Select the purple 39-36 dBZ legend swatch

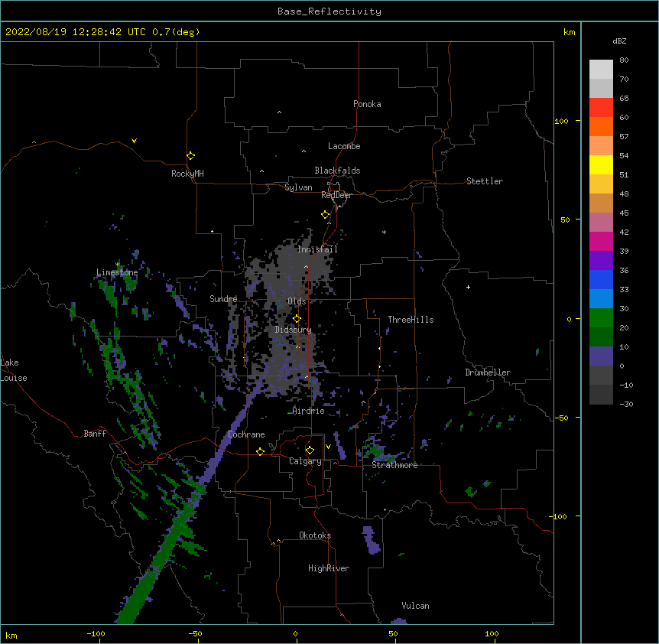point(601,261)
